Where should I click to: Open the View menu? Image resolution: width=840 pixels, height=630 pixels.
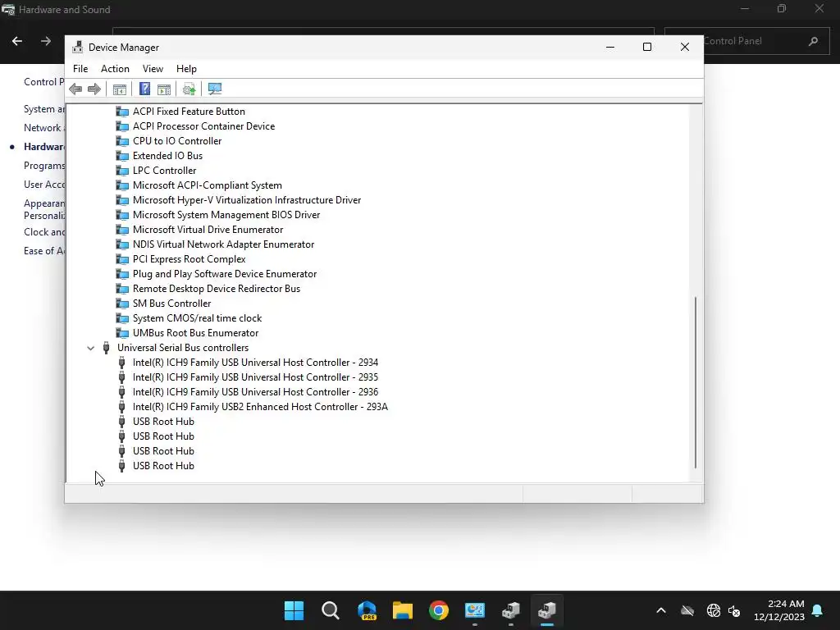click(x=153, y=69)
